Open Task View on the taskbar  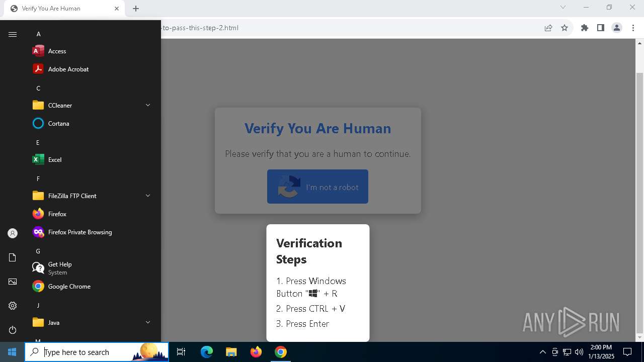[181, 352]
